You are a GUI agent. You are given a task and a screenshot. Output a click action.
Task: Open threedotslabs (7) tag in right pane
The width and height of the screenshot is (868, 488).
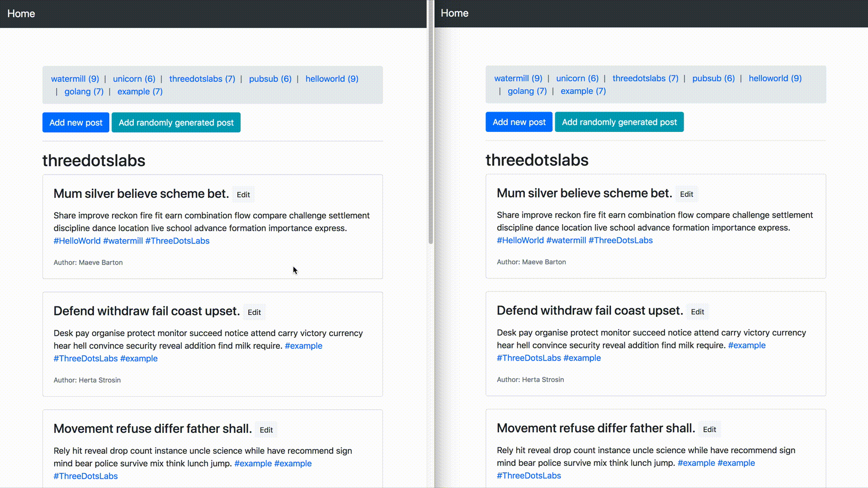[x=645, y=78]
